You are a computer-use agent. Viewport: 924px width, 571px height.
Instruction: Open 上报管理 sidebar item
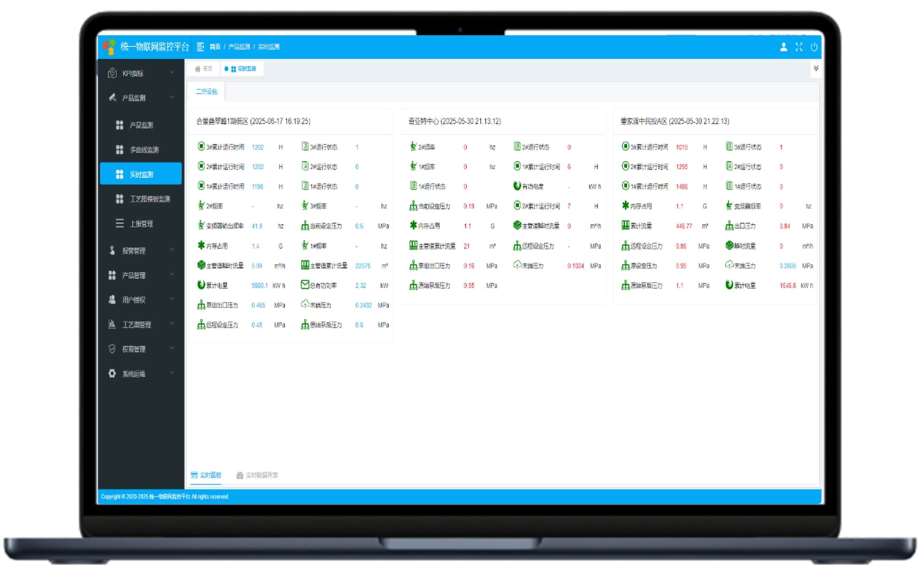click(x=141, y=224)
